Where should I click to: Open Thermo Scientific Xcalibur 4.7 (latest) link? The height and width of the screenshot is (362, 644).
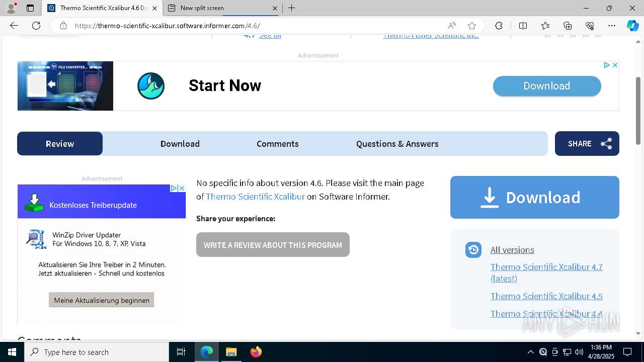point(546,273)
